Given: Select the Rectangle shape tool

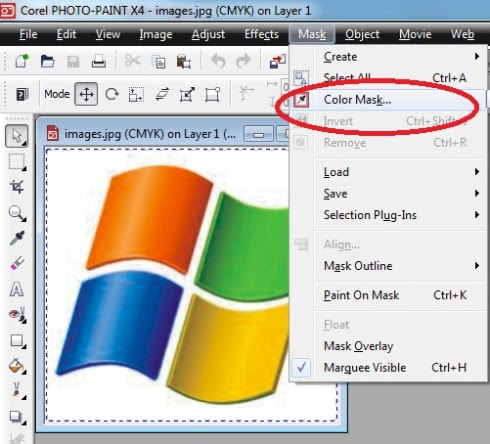Looking at the screenshot, I should (x=17, y=341).
